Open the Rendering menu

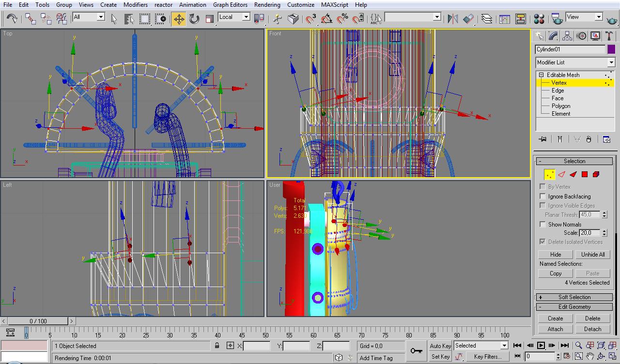coord(267,5)
